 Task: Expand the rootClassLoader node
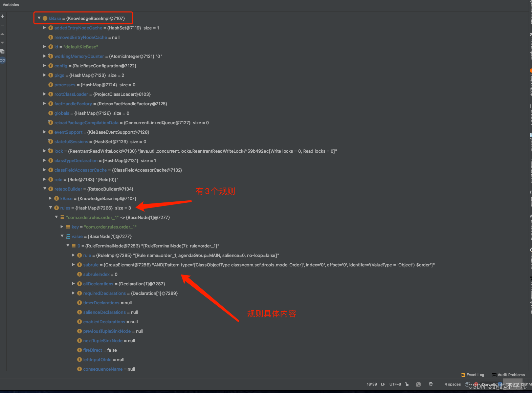click(x=45, y=94)
